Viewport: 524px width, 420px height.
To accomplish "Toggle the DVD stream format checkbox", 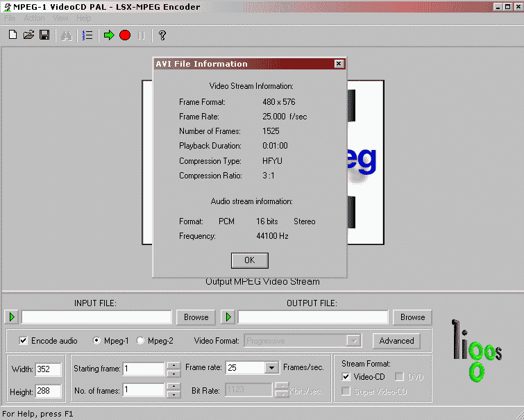I will (399, 377).
